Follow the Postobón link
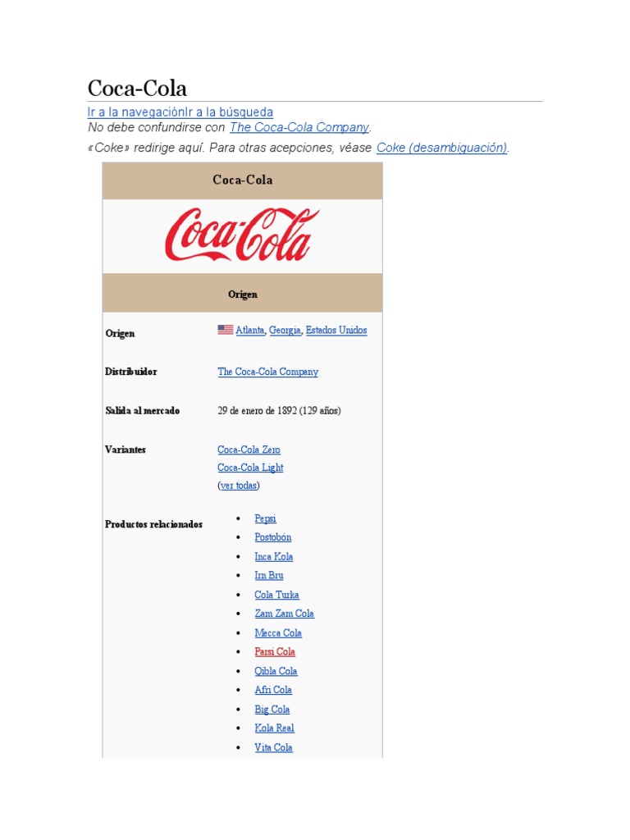This screenshot has height=840, width=630. click(x=272, y=537)
